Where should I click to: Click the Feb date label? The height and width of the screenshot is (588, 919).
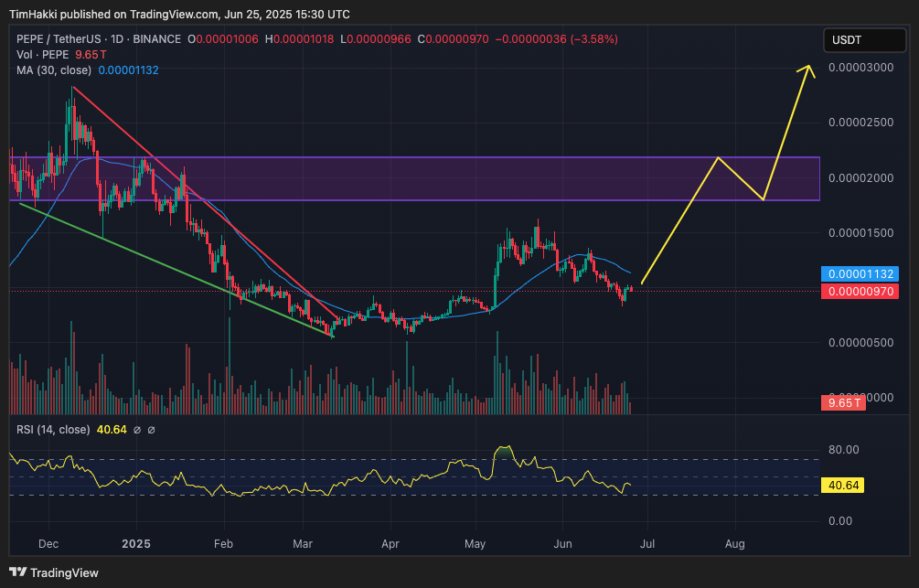(x=223, y=544)
